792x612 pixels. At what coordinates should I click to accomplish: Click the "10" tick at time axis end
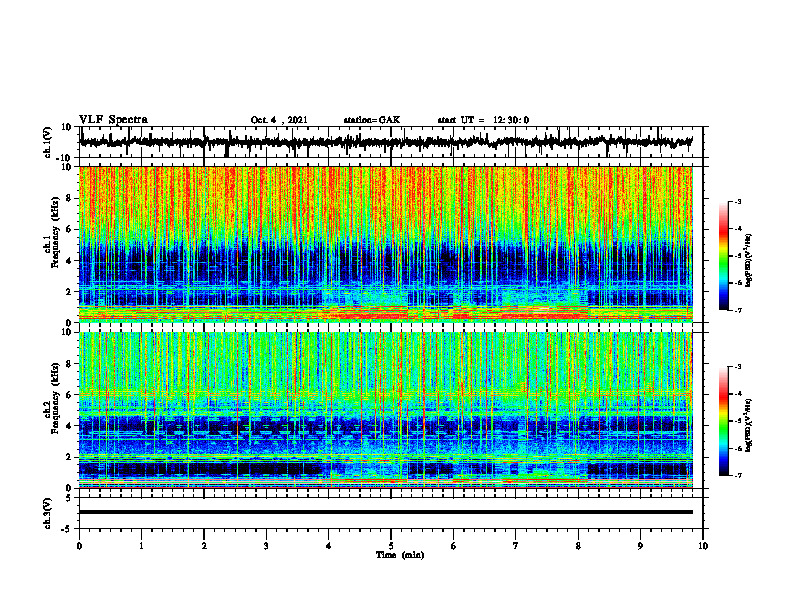(x=703, y=546)
